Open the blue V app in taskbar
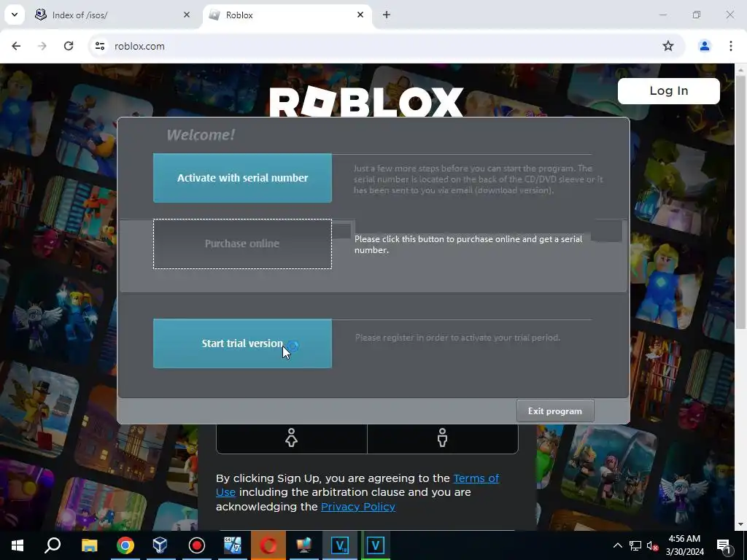 pyautogui.click(x=340, y=545)
